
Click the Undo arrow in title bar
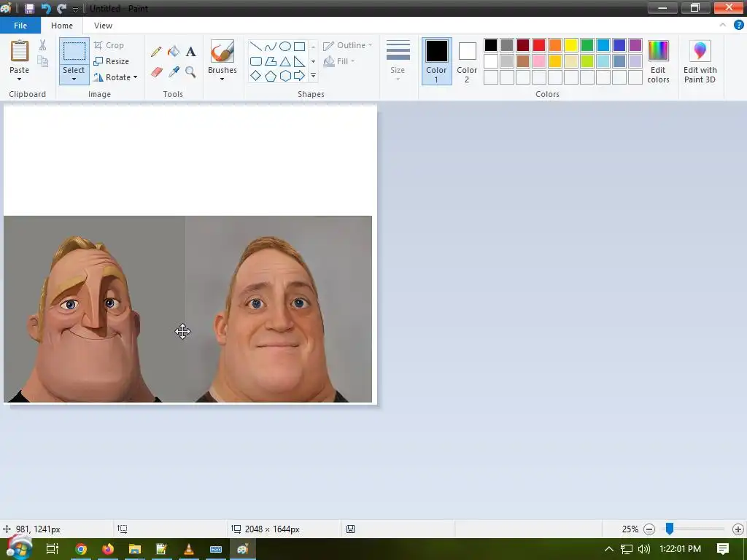[x=46, y=9]
